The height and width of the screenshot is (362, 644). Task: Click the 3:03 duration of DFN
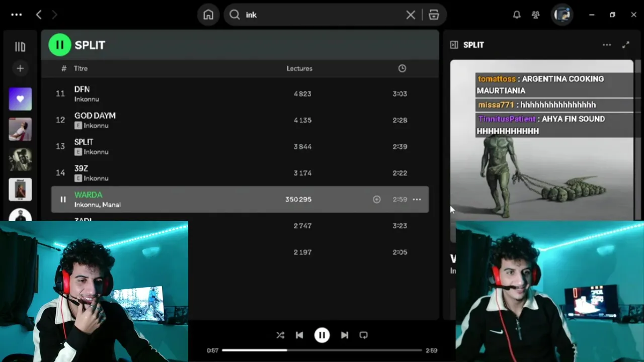[400, 94]
